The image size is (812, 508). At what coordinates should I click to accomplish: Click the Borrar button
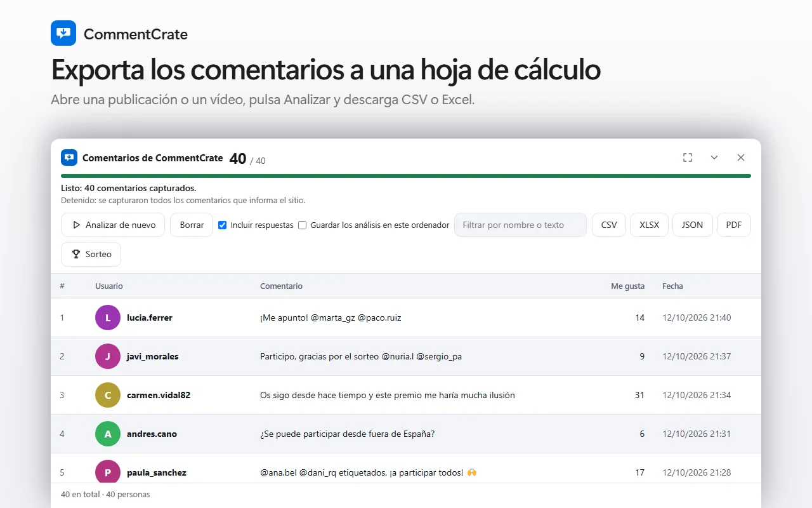click(192, 225)
